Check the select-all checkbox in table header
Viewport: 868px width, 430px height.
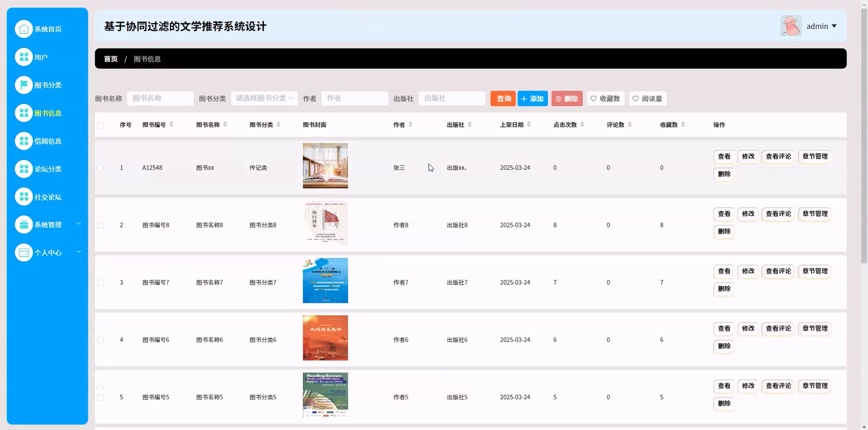100,125
